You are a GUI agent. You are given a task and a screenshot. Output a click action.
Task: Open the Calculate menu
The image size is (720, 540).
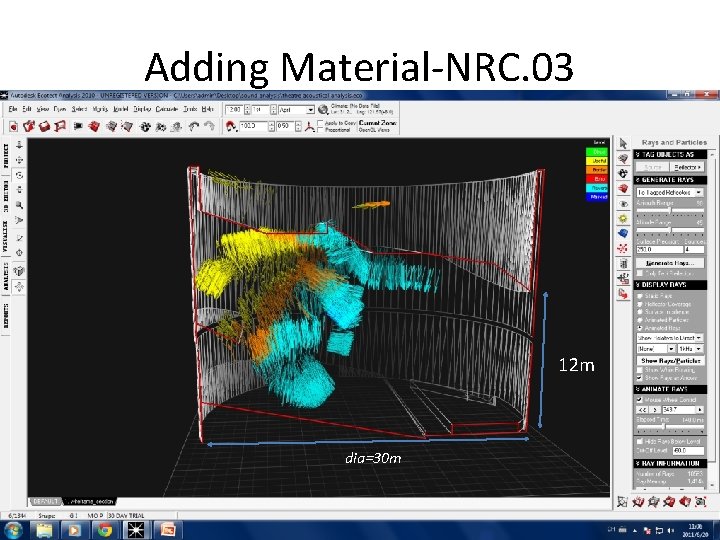click(167, 109)
